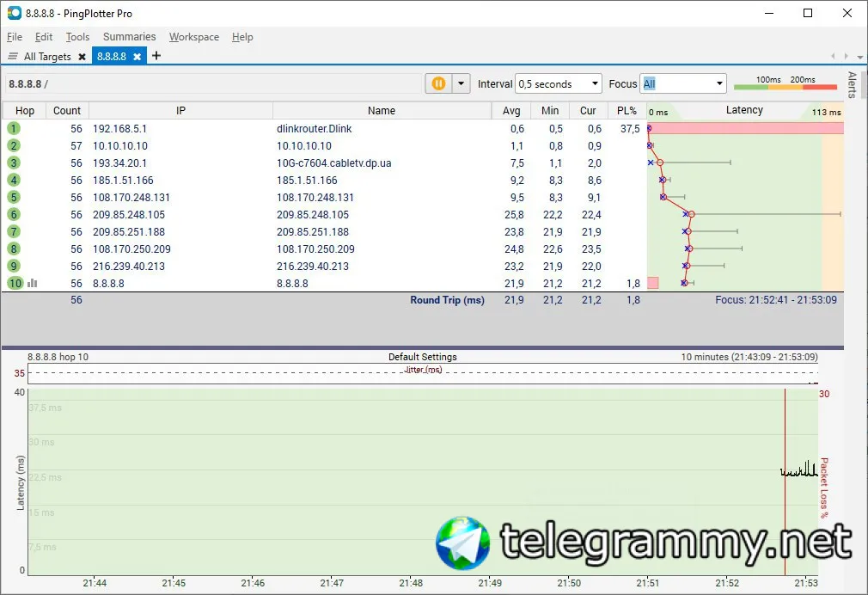Click the 8.8.8.8 / target address field
The image size is (868, 595).
click(215, 83)
